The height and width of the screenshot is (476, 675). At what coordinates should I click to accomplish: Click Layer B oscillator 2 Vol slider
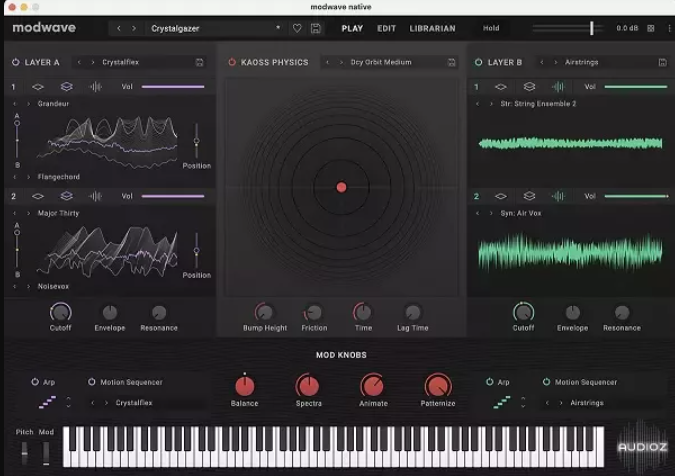pyautogui.click(x=636, y=196)
